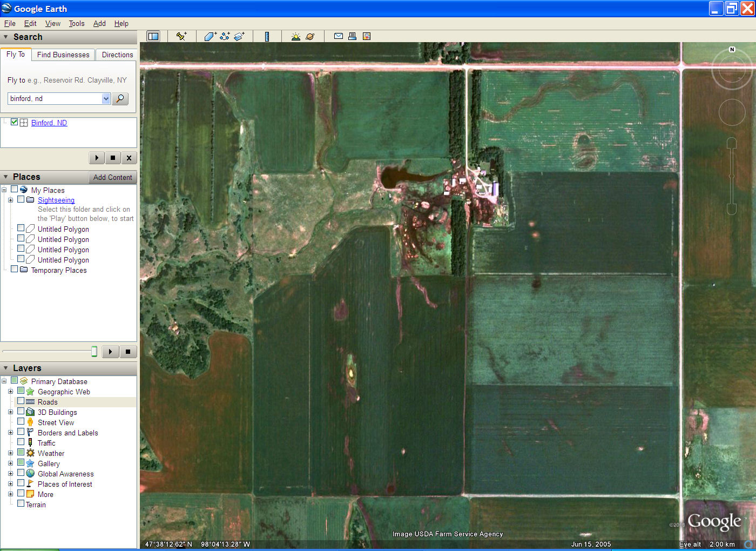Open the File menu
The height and width of the screenshot is (551, 756).
10,23
